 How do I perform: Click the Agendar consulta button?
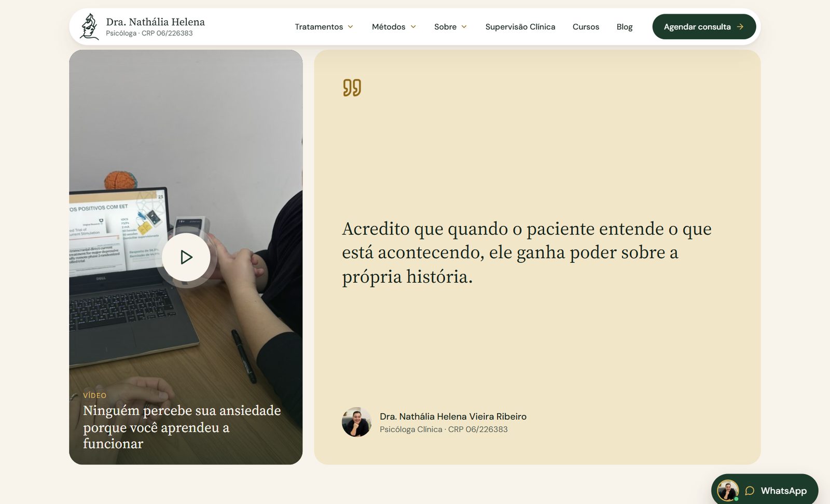coord(704,26)
